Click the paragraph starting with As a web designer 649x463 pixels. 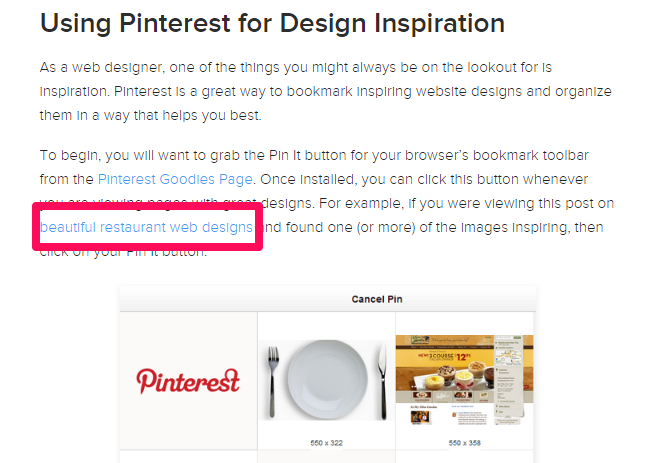tap(325, 91)
